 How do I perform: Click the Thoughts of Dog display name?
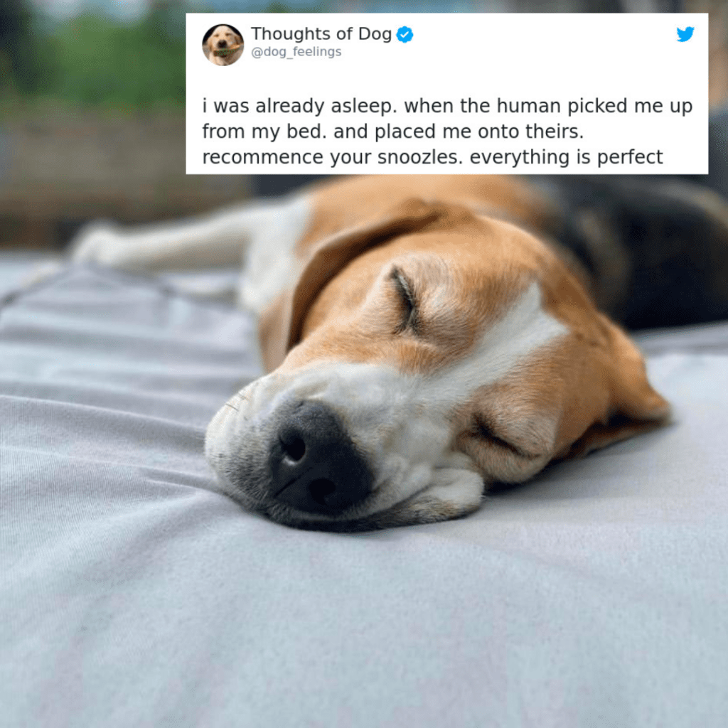(x=321, y=34)
